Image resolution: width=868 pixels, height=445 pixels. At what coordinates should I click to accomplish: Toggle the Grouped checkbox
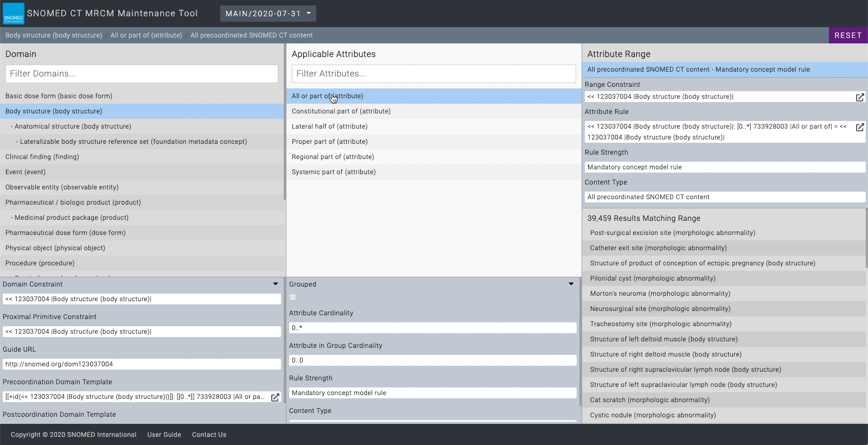coord(293,297)
